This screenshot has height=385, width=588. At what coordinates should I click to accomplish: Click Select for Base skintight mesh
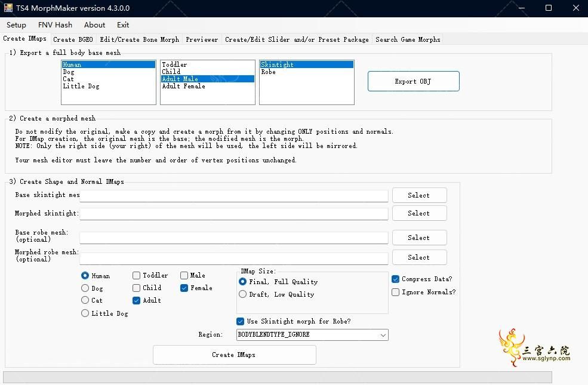419,195
